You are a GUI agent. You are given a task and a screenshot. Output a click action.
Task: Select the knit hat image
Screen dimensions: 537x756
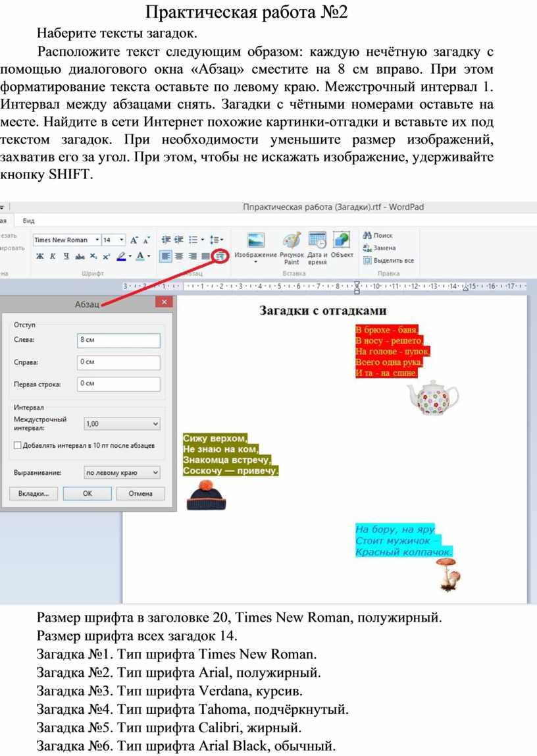[x=205, y=496]
